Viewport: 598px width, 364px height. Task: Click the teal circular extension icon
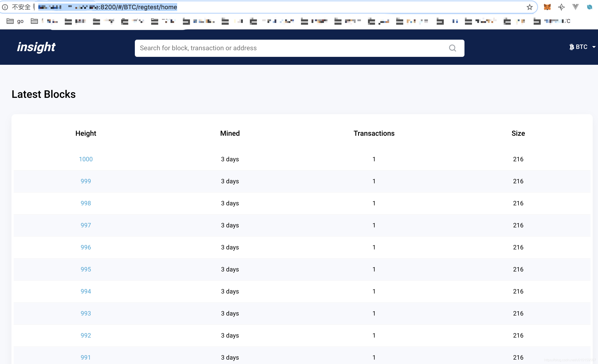[x=589, y=7]
